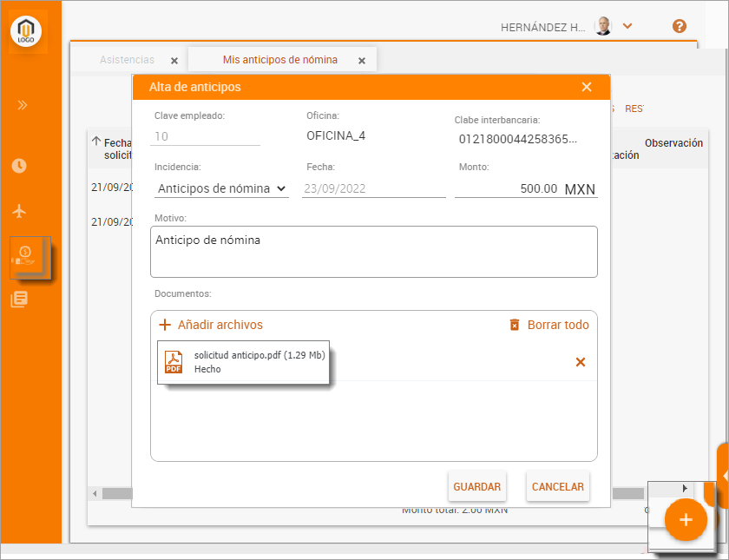Click Añadir archivos to upload
729x560 pixels.
(211, 325)
